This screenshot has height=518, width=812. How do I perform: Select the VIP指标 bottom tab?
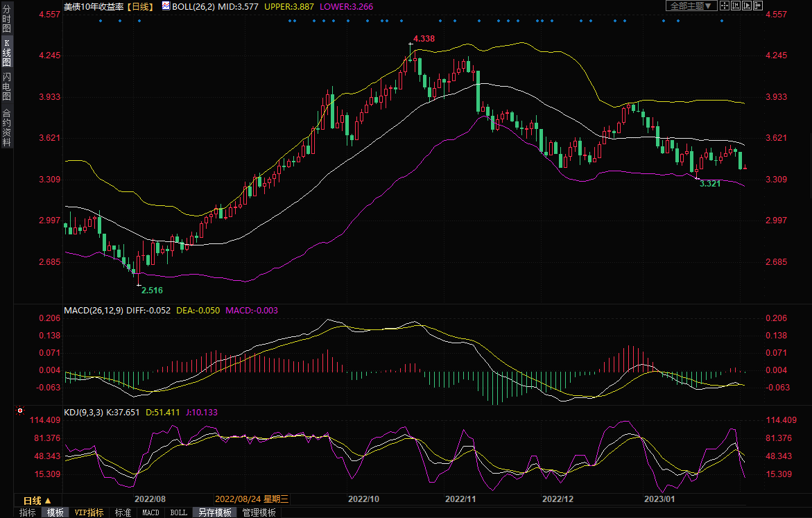(89, 512)
